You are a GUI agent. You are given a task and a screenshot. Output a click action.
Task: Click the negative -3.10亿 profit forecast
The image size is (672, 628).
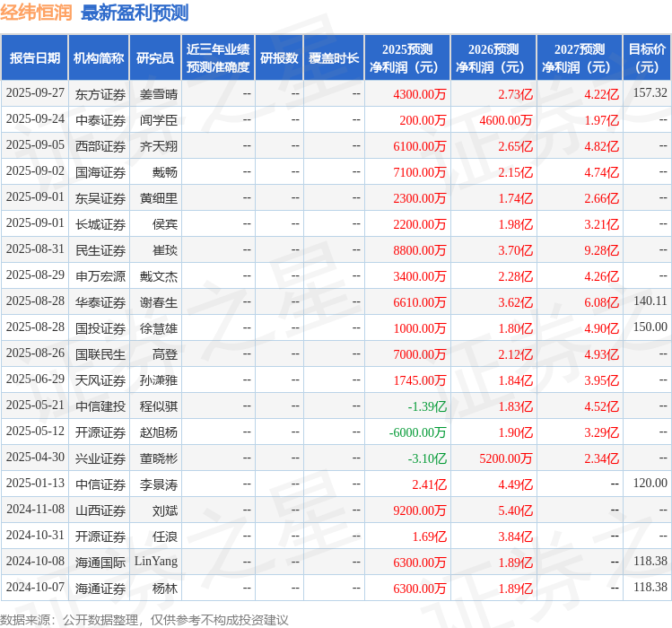(x=427, y=458)
